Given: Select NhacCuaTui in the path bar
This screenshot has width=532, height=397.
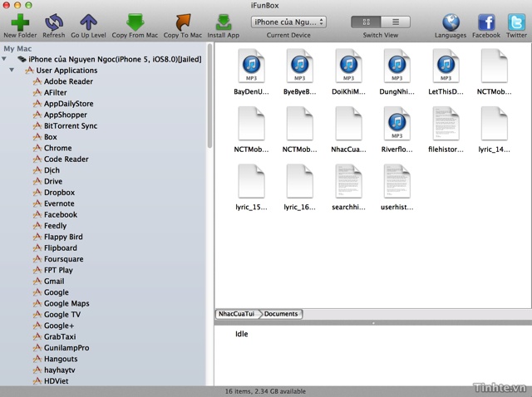Looking at the screenshot, I should coord(237,314).
